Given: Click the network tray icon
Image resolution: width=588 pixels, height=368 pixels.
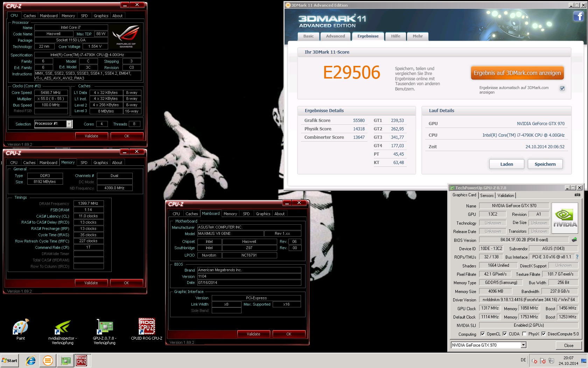Looking at the screenshot, I should pos(551,360).
